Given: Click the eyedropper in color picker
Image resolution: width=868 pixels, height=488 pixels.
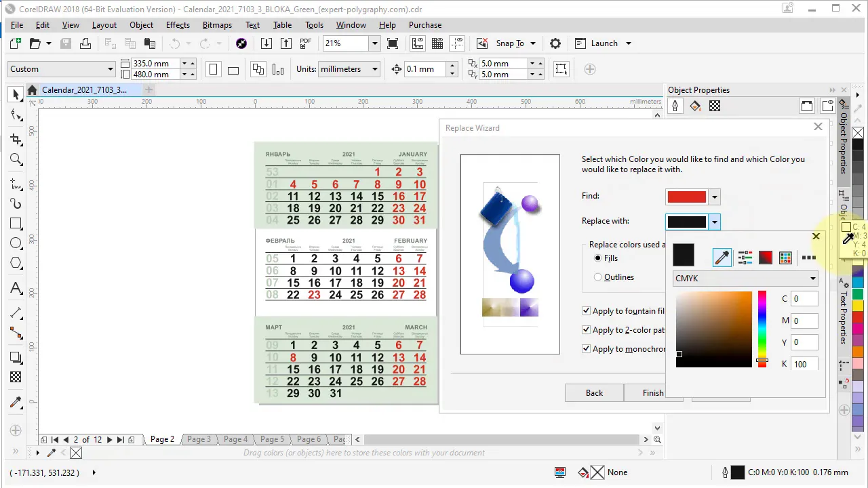Looking at the screenshot, I should coord(722,258).
